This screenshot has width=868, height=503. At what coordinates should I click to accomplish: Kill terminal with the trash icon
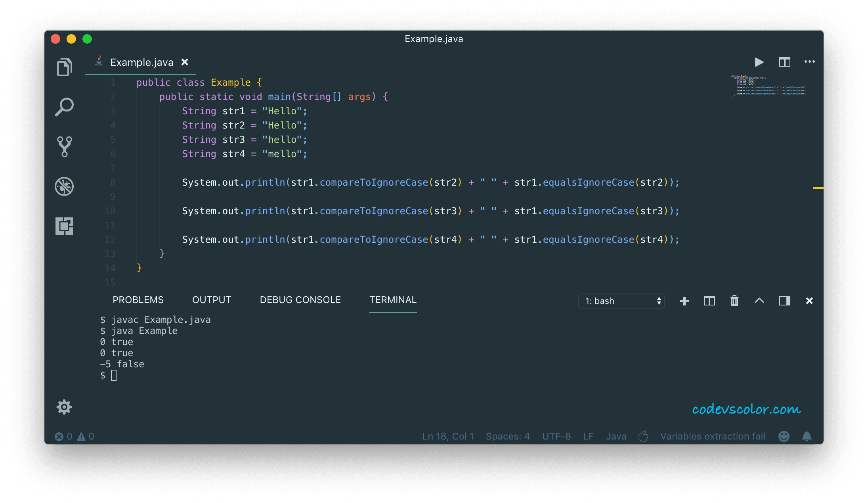point(734,301)
